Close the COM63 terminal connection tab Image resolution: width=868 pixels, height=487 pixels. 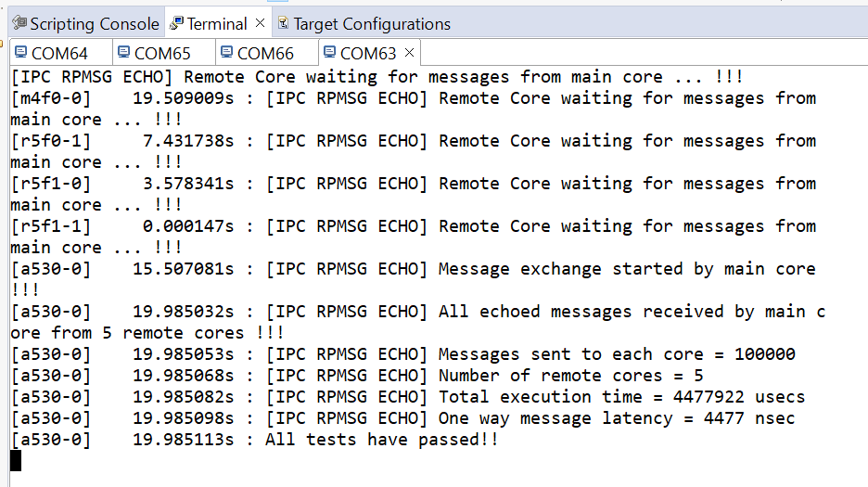click(x=410, y=53)
